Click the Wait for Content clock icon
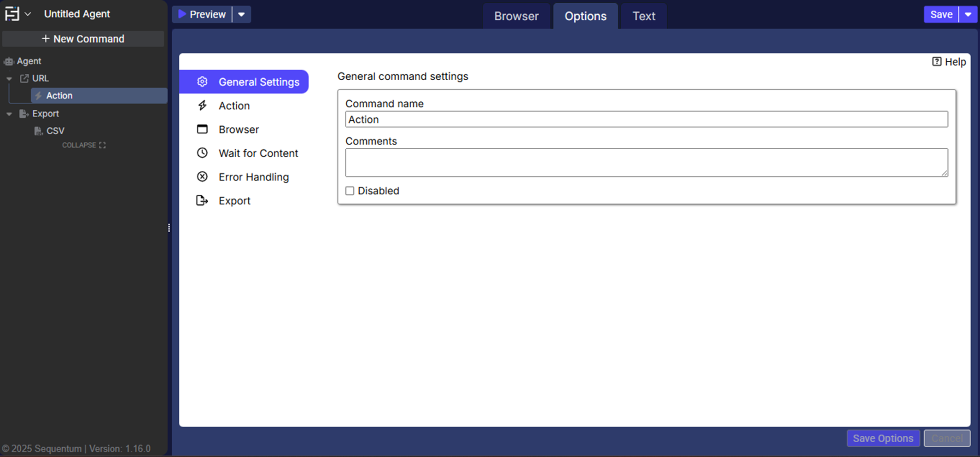The image size is (980, 457). click(202, 153)
